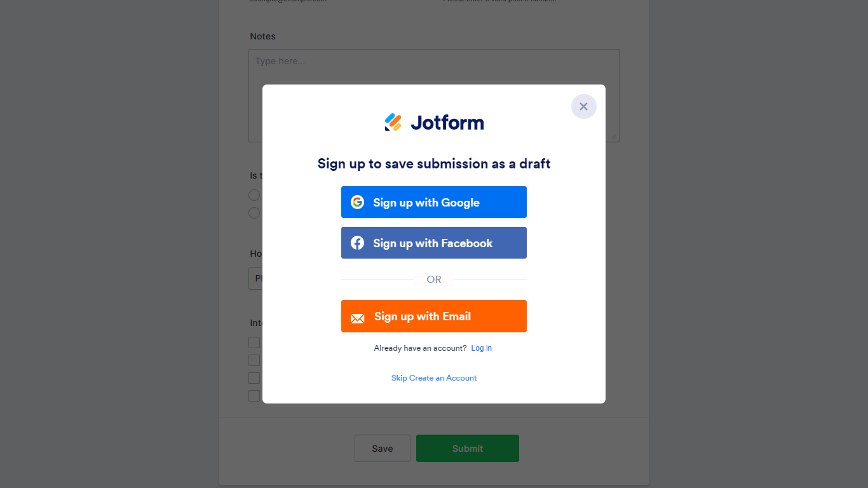Click the Facebook logo icon
This screenshot has width=868, height=488.
tap(358, 243)
